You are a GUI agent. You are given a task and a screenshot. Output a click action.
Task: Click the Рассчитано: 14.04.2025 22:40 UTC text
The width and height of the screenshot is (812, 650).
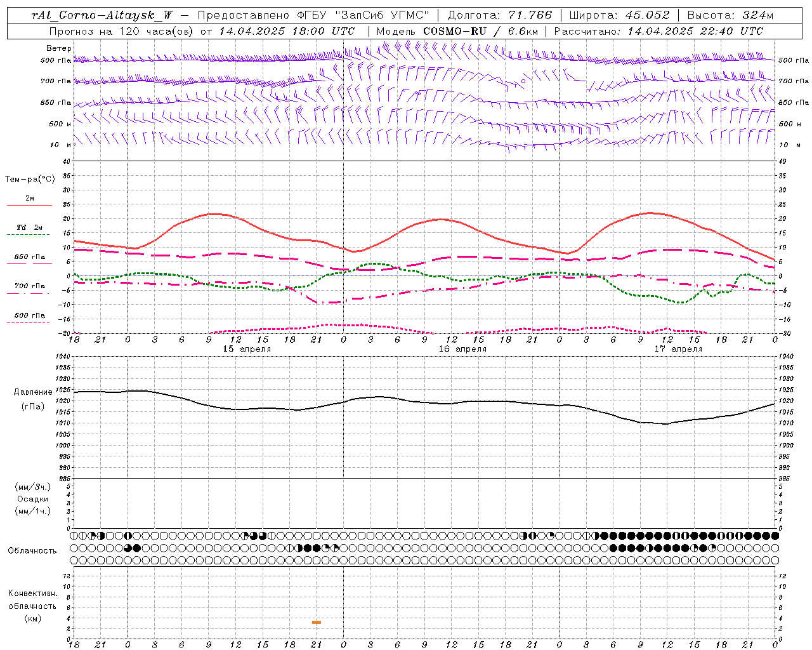[658, 31]
